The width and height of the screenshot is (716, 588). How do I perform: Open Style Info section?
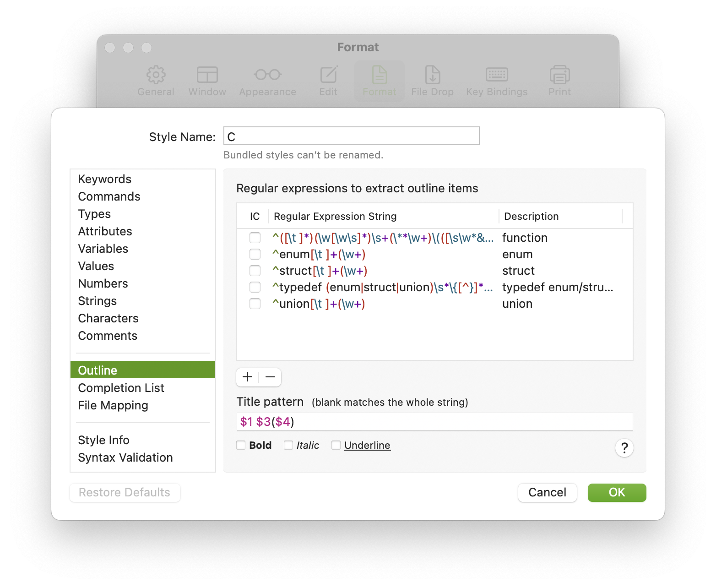(143, 440)
